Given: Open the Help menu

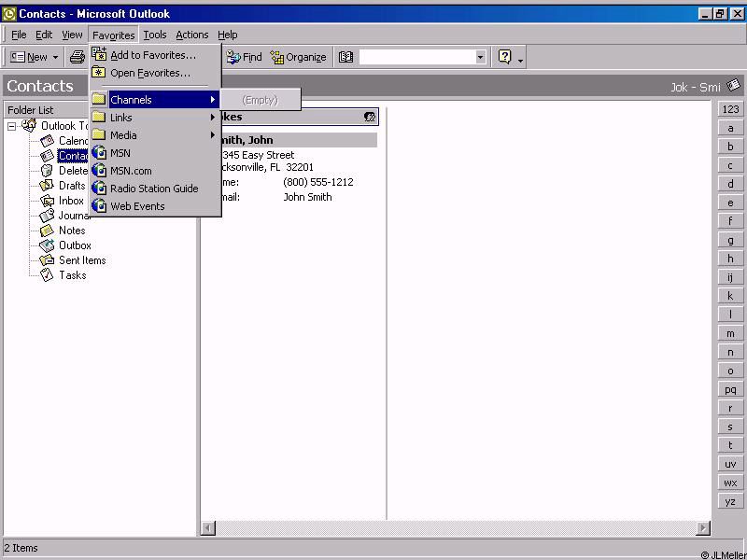Looking at the screenshot, I should (227, 35).
